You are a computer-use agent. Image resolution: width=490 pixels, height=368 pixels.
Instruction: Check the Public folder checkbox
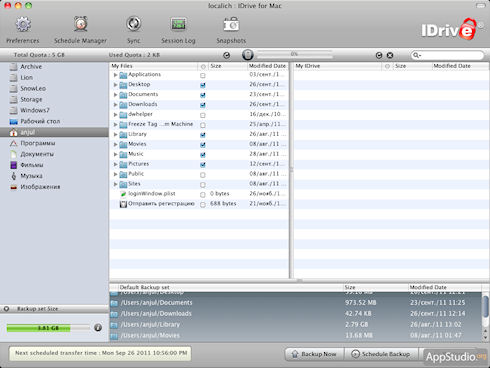[203, 175]
